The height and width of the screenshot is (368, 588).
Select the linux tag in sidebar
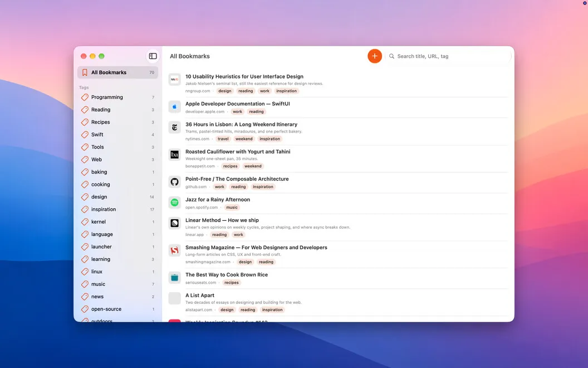(117, 272)
